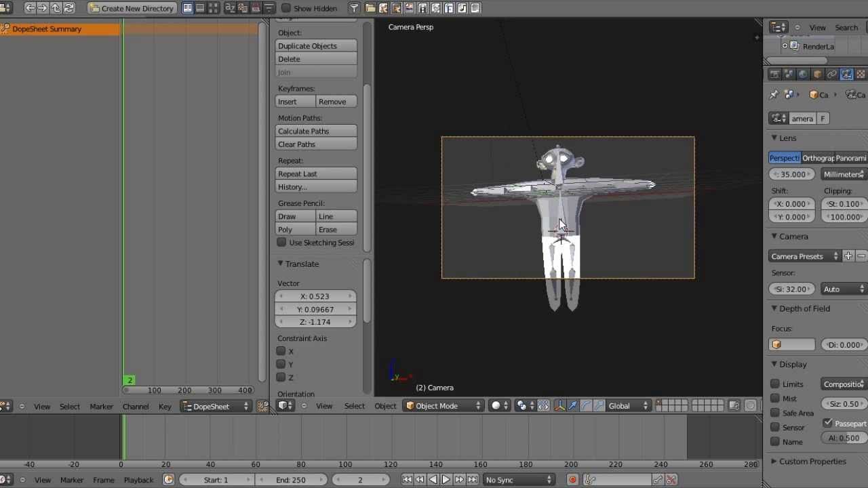Open the DopeSheet mode dropdown
This screenshot has width=868, height=488.
pos(216,407)
